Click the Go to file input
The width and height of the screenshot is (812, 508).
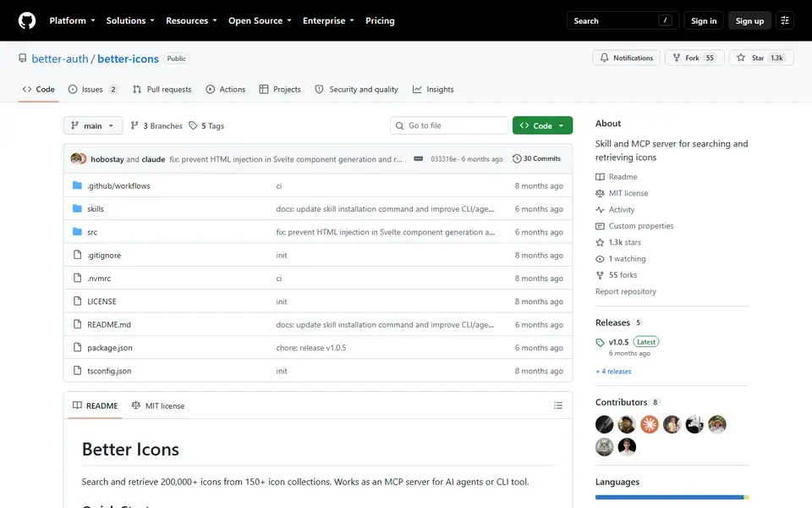point(449,125)
